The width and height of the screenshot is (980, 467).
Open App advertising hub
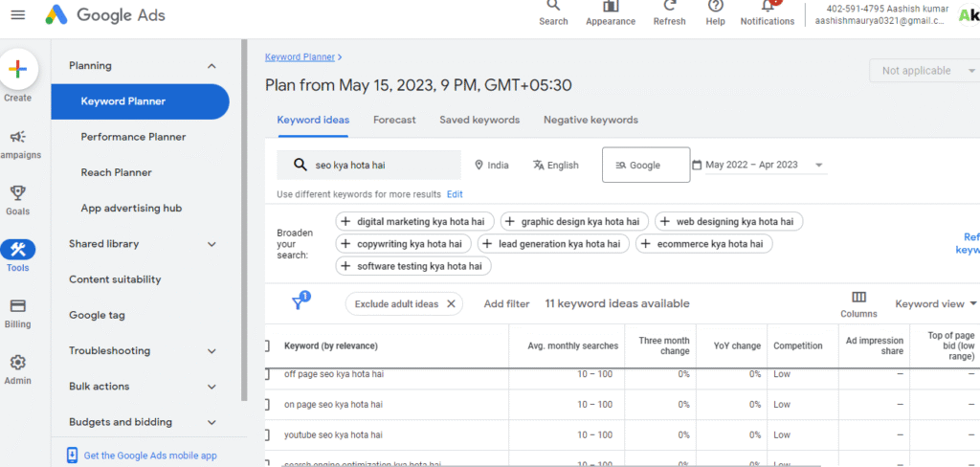131,209
